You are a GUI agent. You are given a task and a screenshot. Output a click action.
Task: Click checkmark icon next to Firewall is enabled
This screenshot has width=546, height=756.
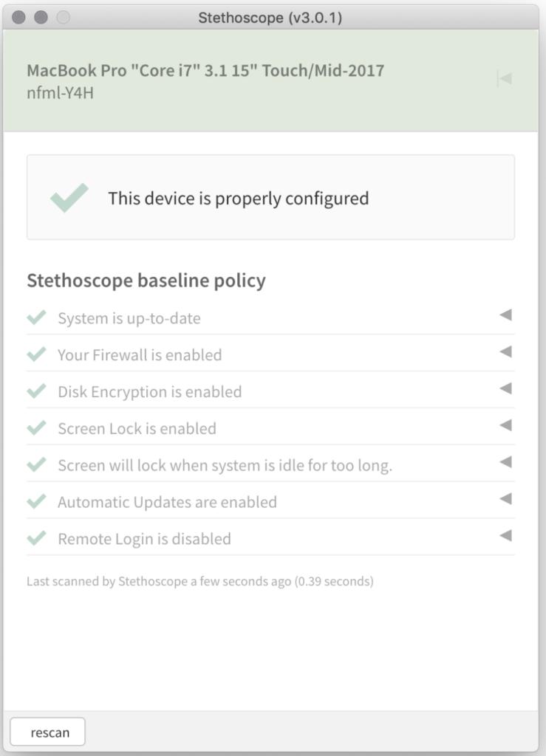36,354
